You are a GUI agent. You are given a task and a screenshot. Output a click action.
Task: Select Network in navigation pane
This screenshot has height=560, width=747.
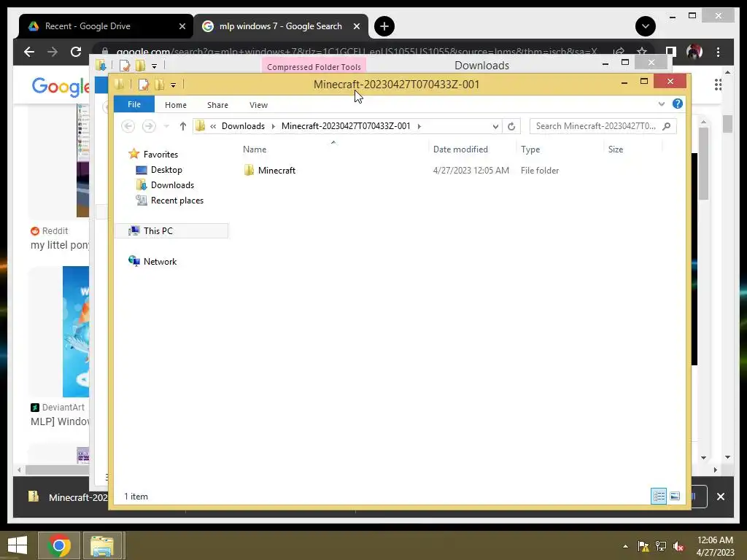point(160,262)
